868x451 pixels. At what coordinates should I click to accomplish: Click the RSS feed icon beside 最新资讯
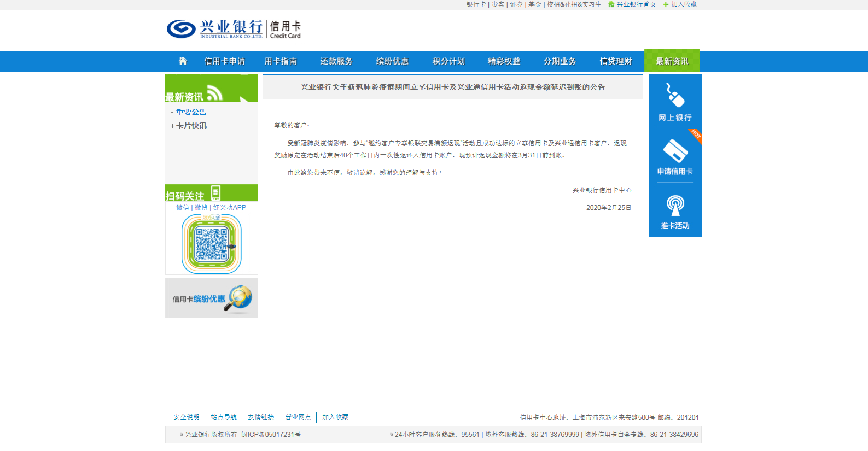click(x=215, y=93)
